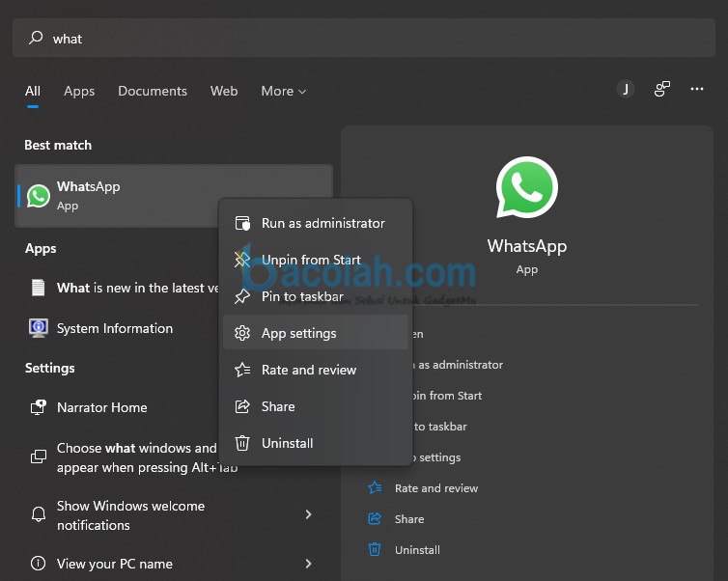Click the user profile J avatar
728x581 pixels.
626,90
